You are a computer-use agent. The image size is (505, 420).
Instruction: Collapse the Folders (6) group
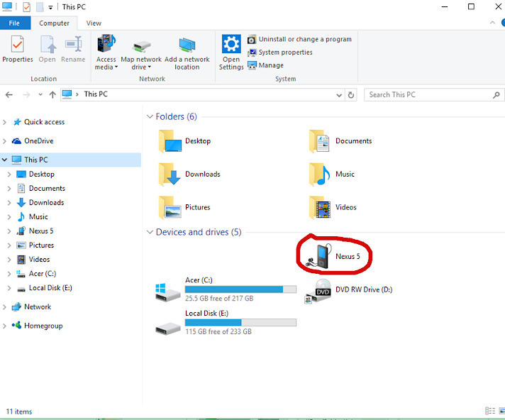[150, 116]
